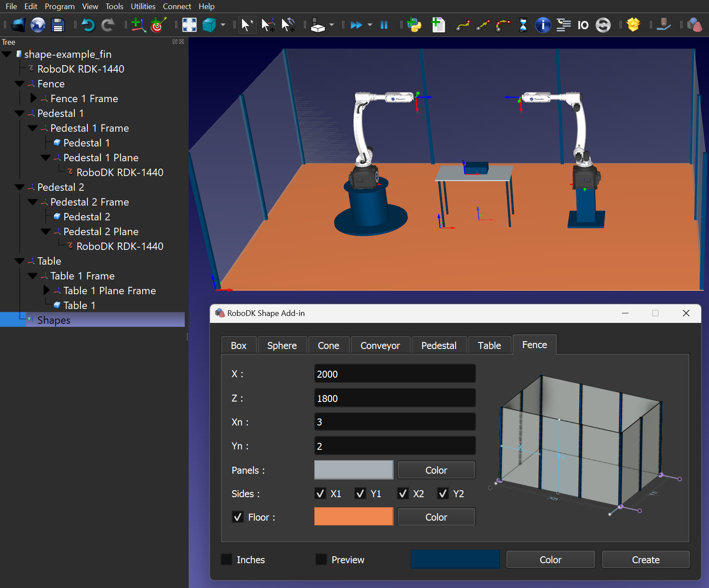The height and width of the screenshot is (588, 709).
Task: Enable the Preview checkbox
Action: coord(321,559)
